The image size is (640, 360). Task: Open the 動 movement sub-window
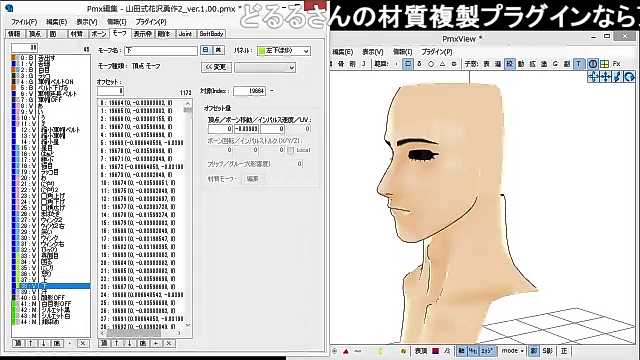pos(521,64)
